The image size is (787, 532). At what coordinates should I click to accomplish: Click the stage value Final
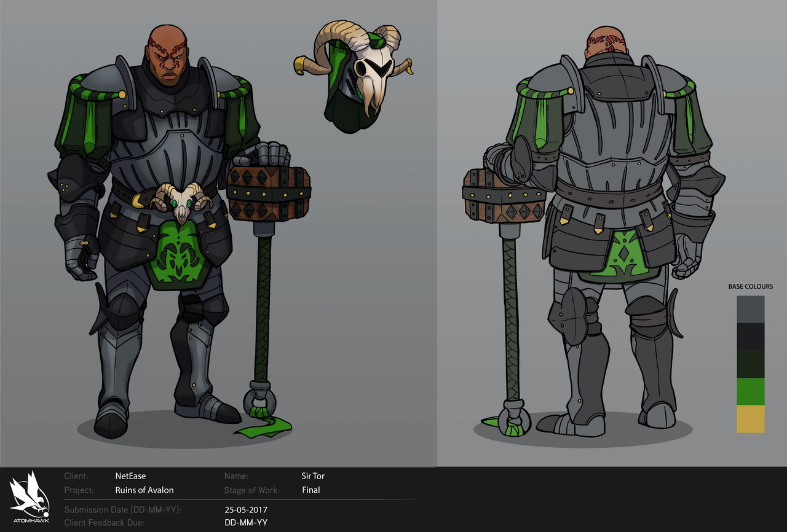311,490
